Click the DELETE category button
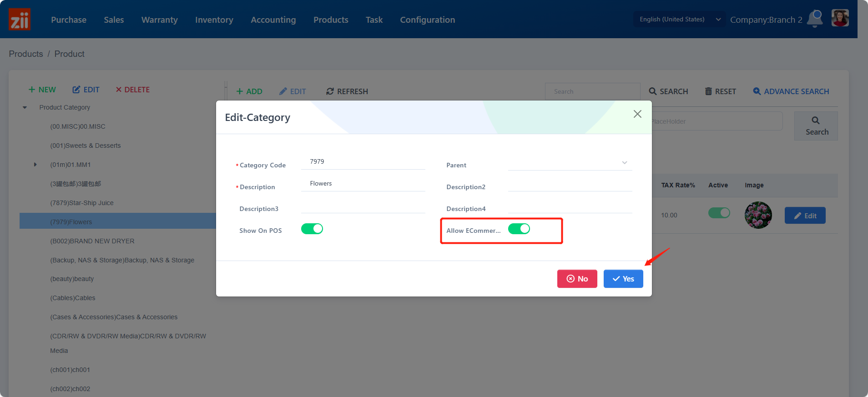The image size is (868, 397). coord(132,90)
